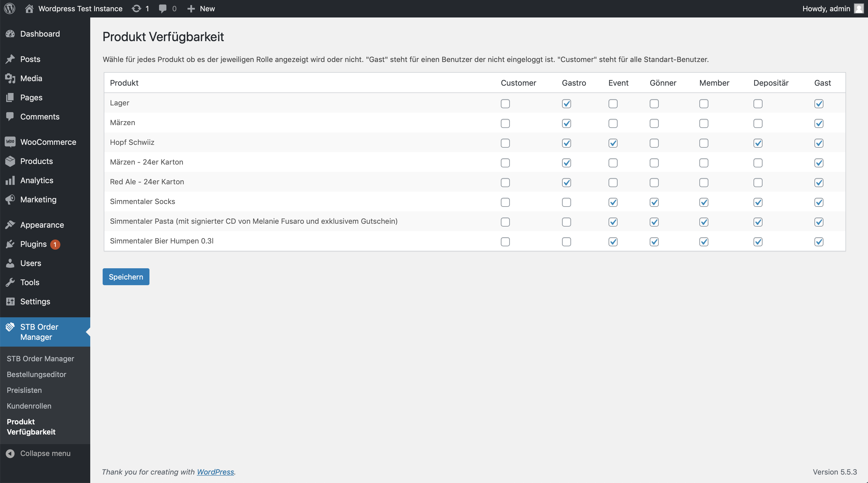Screen dimensions: 868x483
Task: Click the Products box icon
Action: tap(10, 161)
